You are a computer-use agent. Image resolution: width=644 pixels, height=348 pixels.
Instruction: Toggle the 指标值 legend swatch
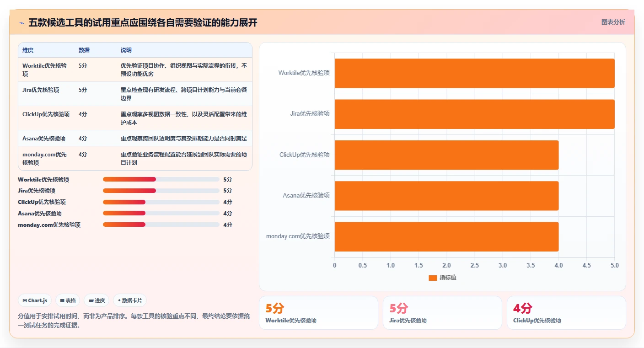[433, 278]
